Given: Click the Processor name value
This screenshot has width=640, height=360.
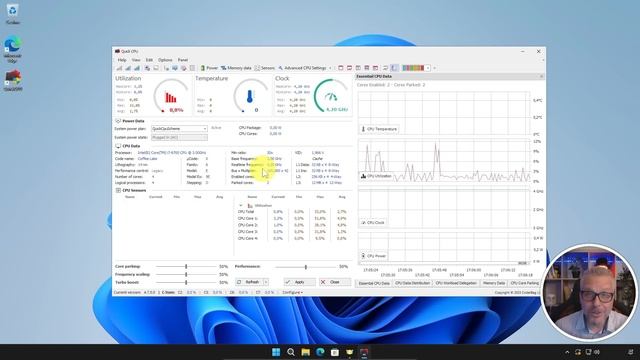Looking at the screenshot, I should pos(172,153).
